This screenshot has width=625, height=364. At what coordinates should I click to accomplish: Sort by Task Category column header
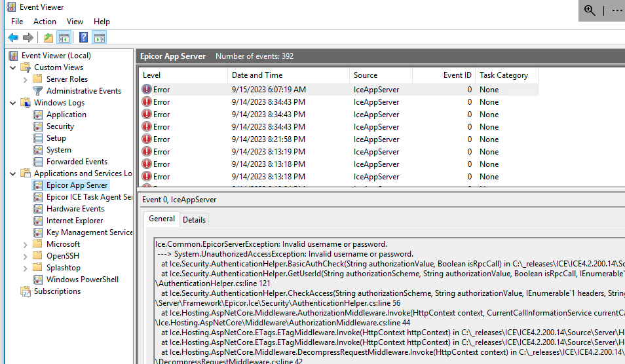(x=507, y=75)
